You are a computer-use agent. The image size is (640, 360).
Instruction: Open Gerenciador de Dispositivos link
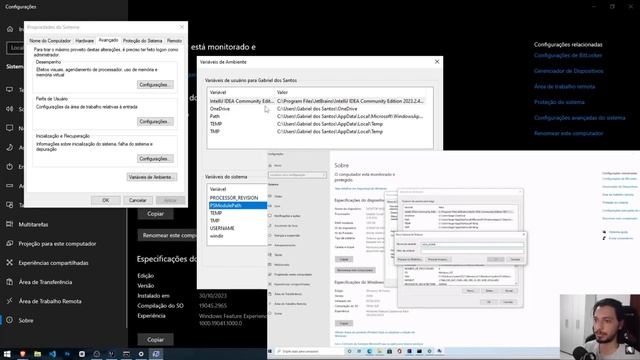569,71
